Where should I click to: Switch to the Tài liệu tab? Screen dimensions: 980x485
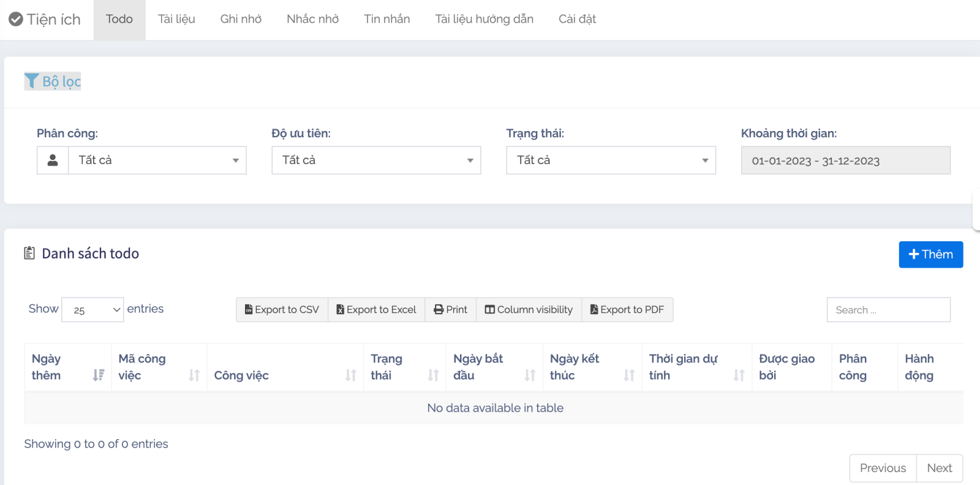click(x=176, y=20)
